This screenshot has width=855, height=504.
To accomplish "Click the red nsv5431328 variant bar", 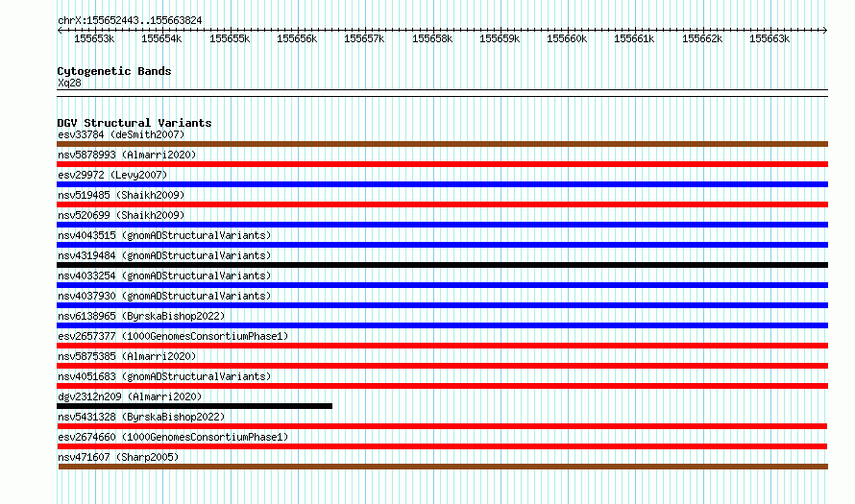I will (x=442, y=426).
